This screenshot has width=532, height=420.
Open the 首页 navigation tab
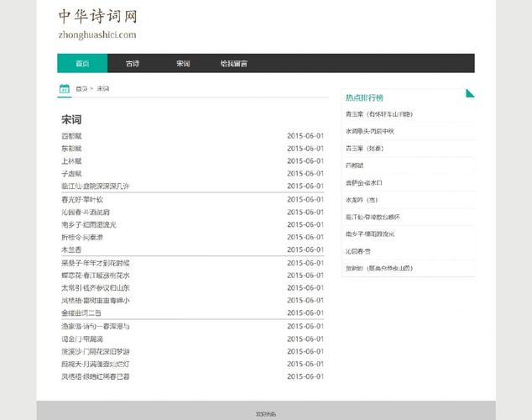coord(82,64)
